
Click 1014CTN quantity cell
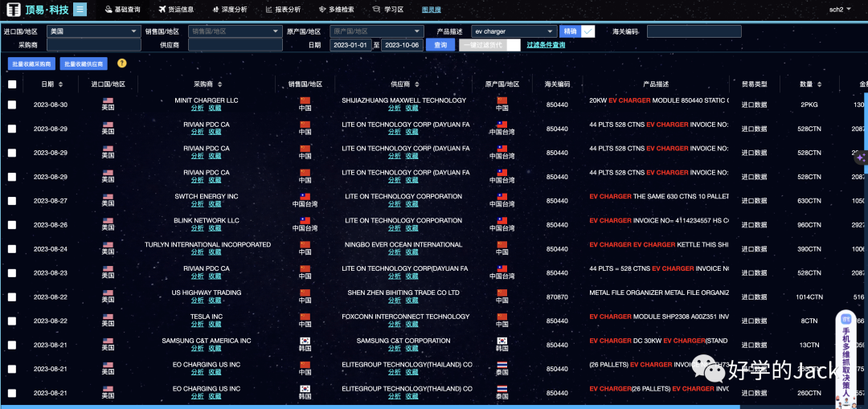pyautogui.click(x=809, y=297)
